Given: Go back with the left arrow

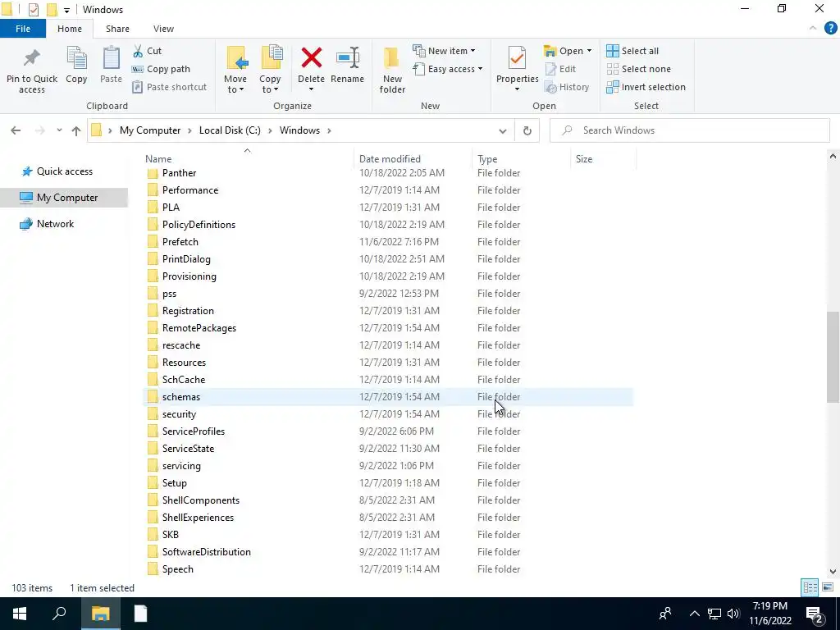Looking at the screenshot, I should click(16, 130).
